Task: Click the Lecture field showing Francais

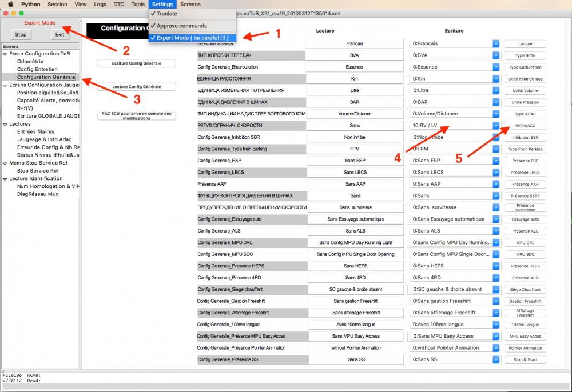Action: 355,44
